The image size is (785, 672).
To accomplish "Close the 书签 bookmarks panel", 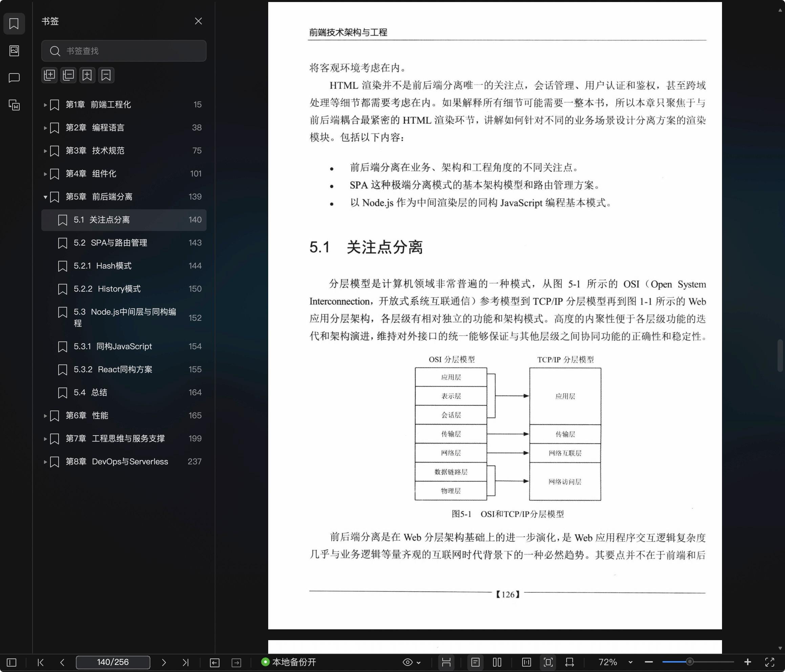I will pyautogui.click(x=198, y=21).
